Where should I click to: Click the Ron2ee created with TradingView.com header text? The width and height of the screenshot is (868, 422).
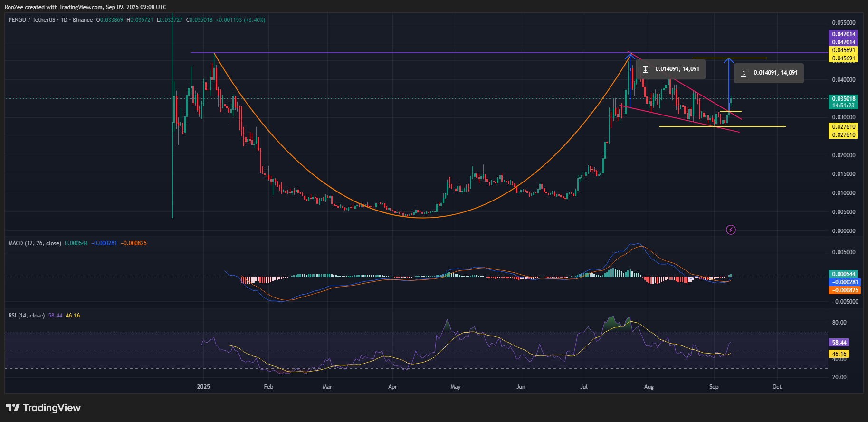[86, 7]
